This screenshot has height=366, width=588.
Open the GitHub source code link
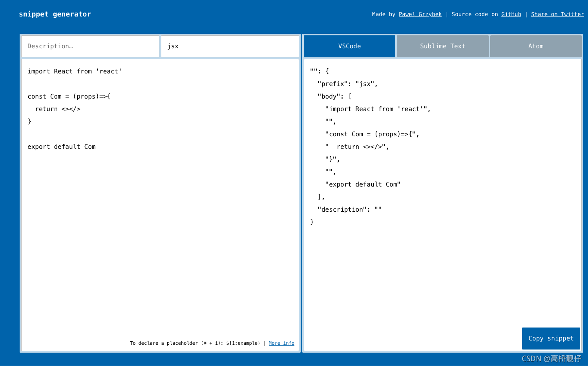click(x=511, y=14)
